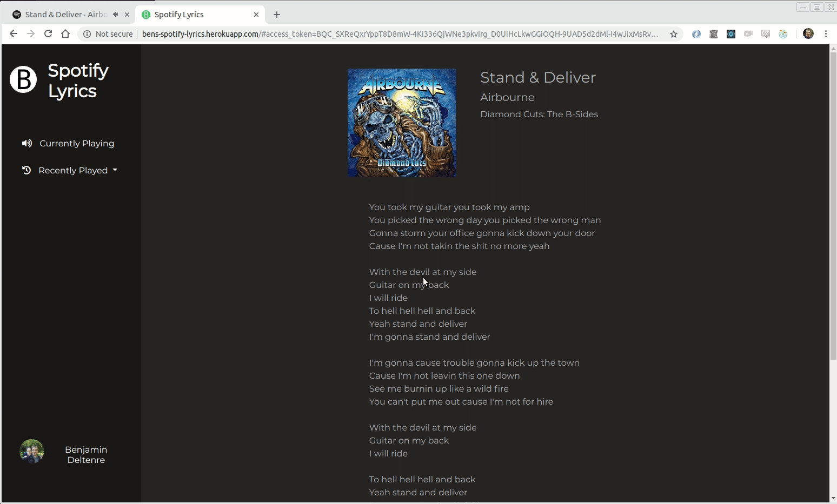Click the Stand & Deliver song title
The height and width of the screenshot is (504, 837).
point(538,78)
